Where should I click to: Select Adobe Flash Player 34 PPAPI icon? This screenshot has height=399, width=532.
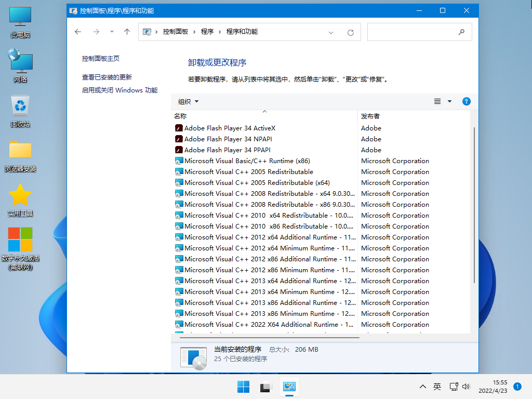tap(179, 150)
